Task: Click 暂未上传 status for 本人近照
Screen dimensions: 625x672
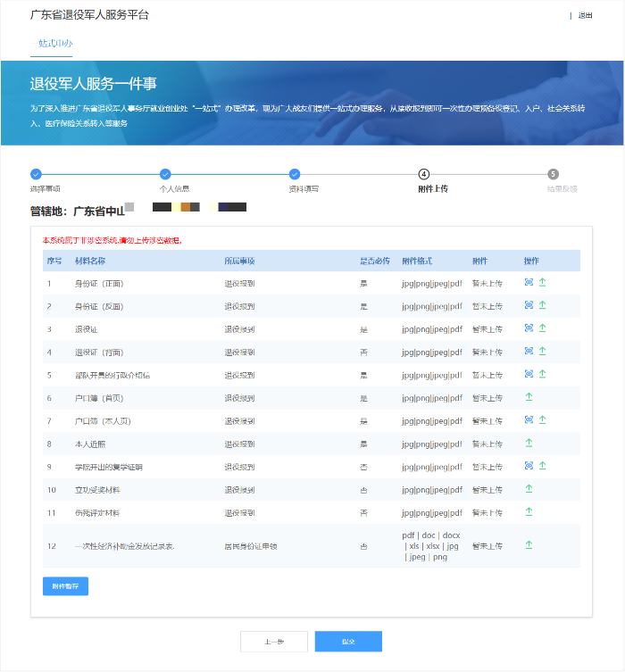Action: (487, 444)
